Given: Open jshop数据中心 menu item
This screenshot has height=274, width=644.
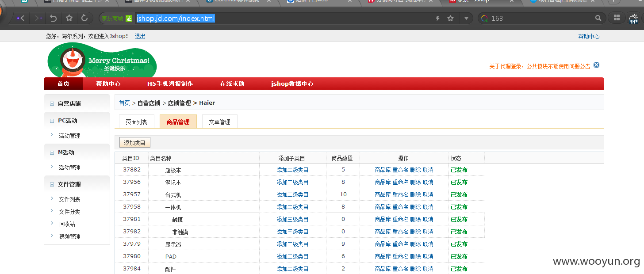Looking at the screenshot, I should 292,84.
